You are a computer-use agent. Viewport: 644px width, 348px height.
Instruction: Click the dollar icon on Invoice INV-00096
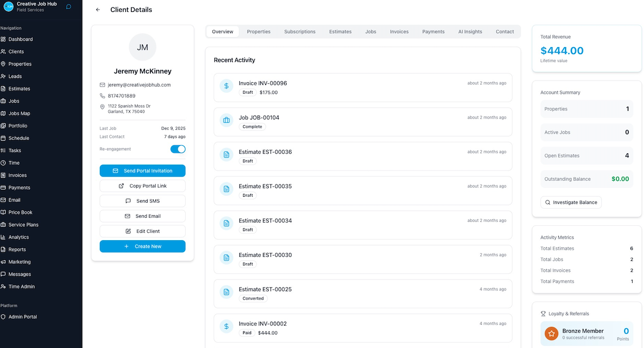coord(225,86)
